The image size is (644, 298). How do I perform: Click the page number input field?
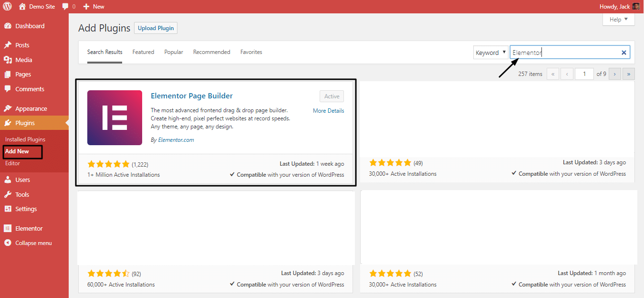(584, 74)
